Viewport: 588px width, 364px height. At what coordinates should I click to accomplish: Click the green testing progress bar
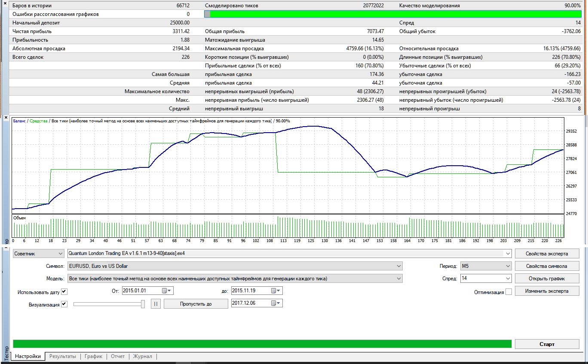click(x=262, y=344)
